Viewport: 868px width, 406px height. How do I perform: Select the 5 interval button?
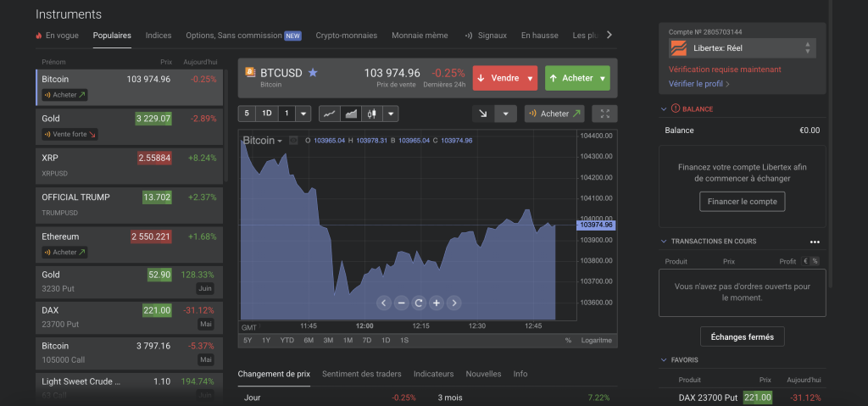point(247,114)
